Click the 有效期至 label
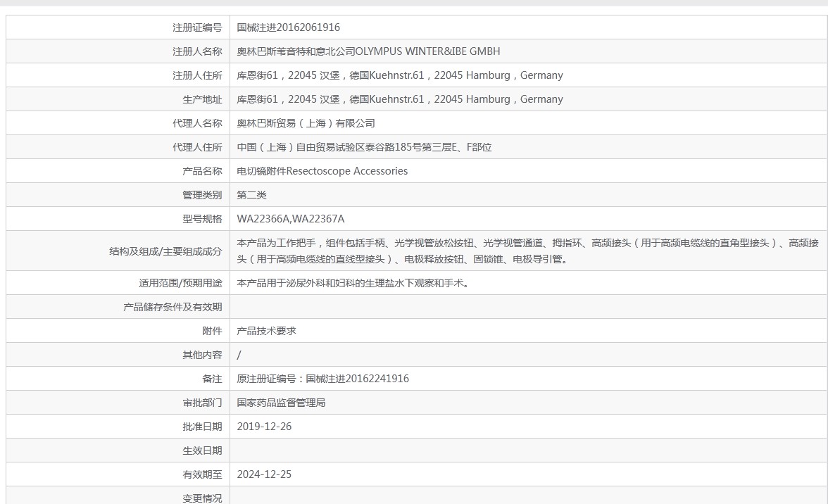The image size is (828, 504). click(202, 474)
